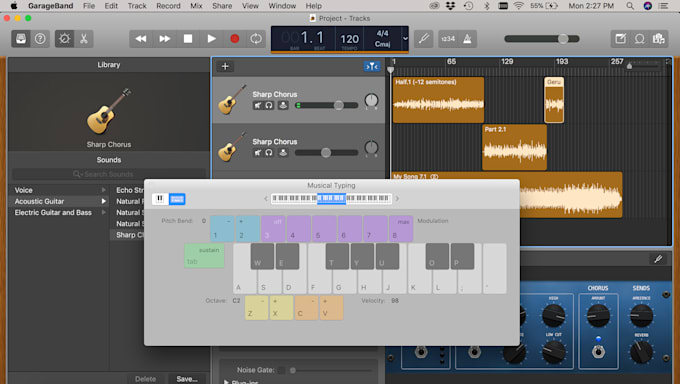Open the Window menu
The width and height of the screenshot is (680, 384).
click(282, 6)
